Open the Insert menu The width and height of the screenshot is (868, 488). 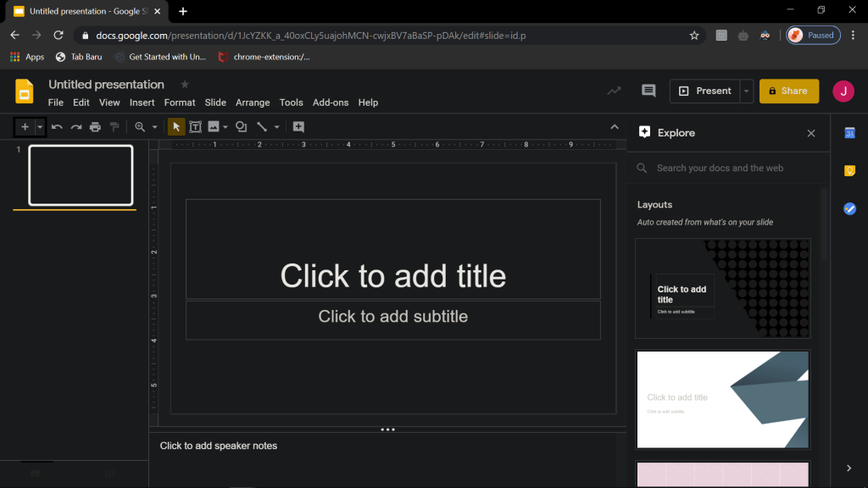click(x=142, y=103)
